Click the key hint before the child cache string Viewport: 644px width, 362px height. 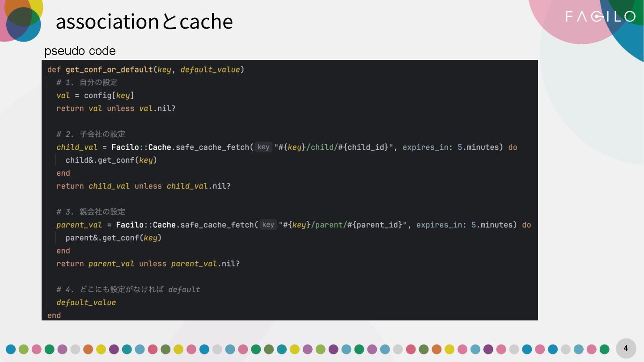coord(263,147)
